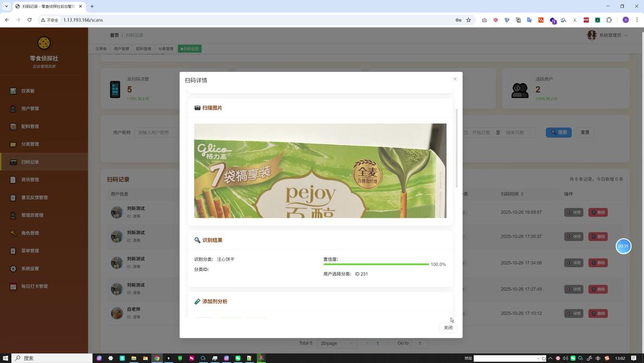Click the 关闭 button in the dialog

point(448,328)
